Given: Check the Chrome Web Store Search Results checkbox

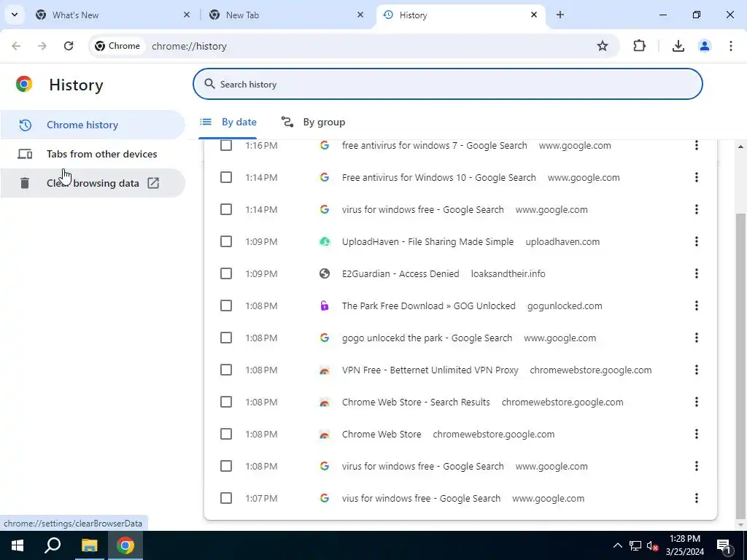Looking at the screenshot, I should (x=226, y=402).
